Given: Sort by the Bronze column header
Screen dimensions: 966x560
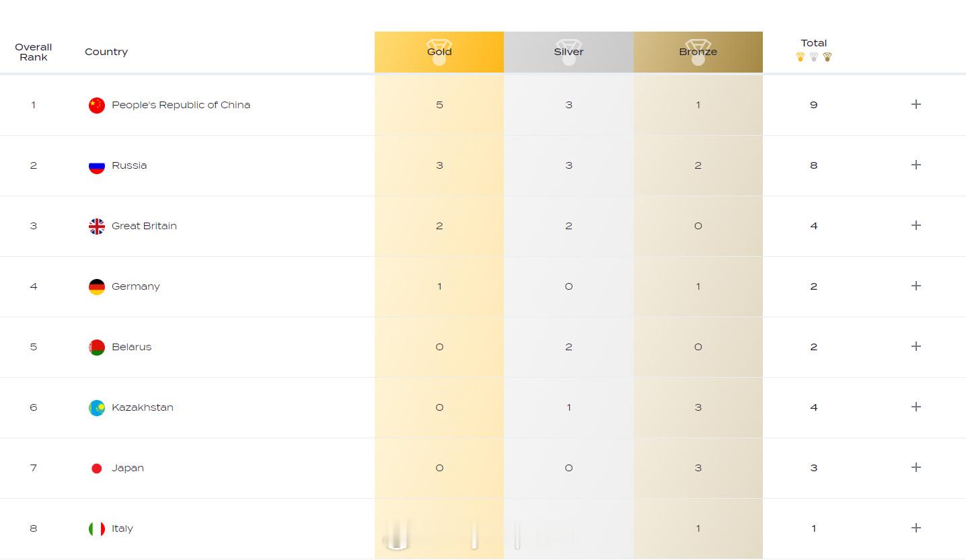Looking at the screenshot, I should (698, 52).
